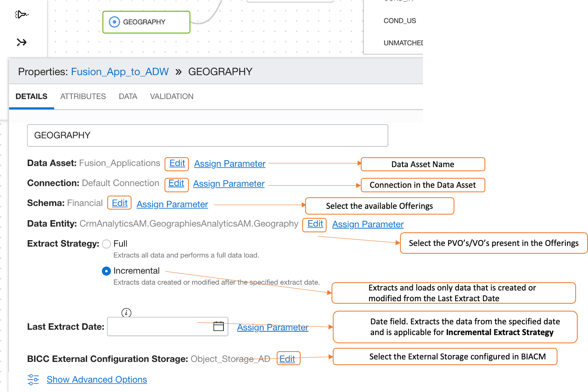Edit the Schema selection

120,203
